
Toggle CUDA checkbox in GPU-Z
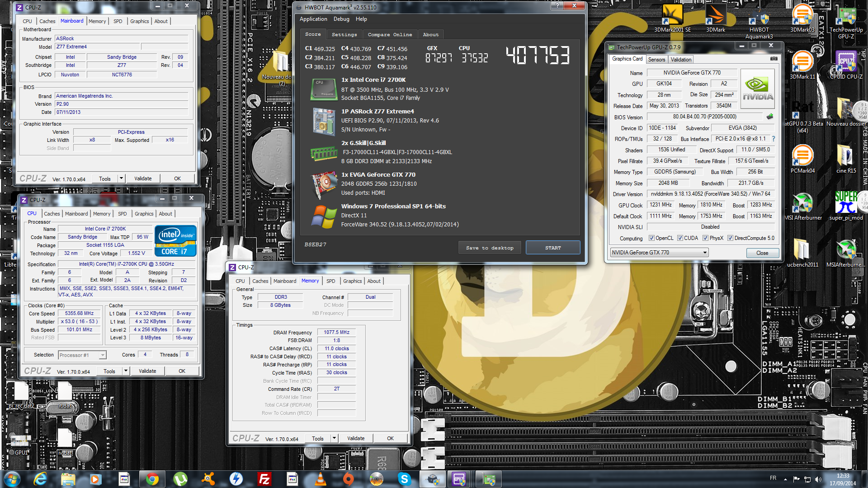point(680,238)
